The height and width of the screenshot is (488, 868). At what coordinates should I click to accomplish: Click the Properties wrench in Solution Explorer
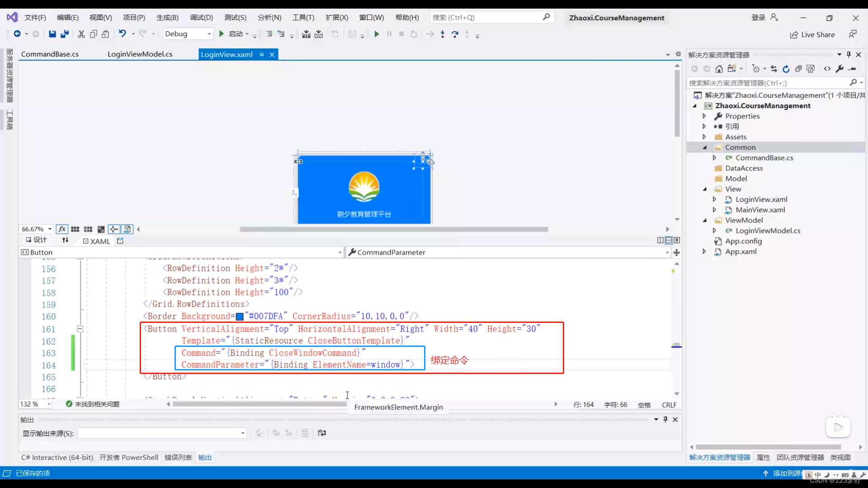pos(840,69)
